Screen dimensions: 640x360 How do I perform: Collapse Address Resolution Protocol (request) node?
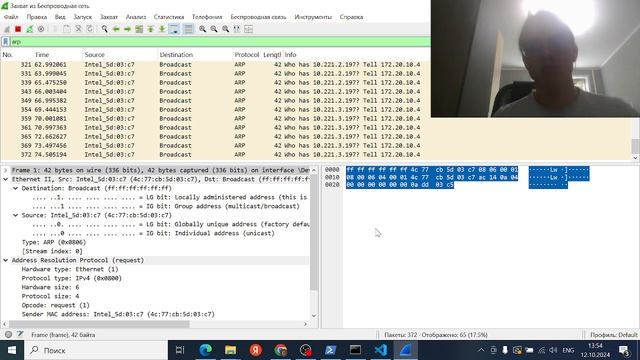tap(6, 260)
